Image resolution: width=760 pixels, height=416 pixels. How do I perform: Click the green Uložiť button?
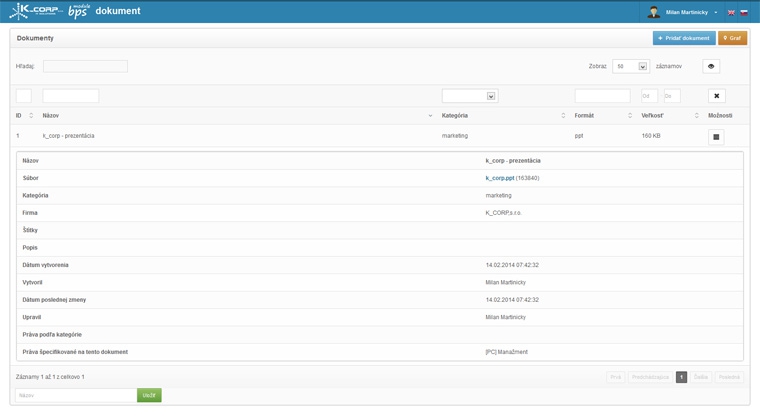click(x=149, y=395)
